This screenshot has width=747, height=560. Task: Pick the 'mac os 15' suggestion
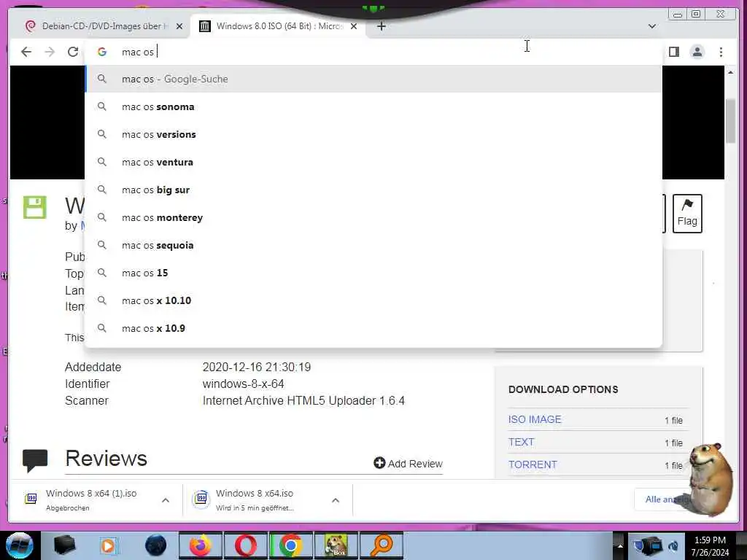click(x=373, y=273)
